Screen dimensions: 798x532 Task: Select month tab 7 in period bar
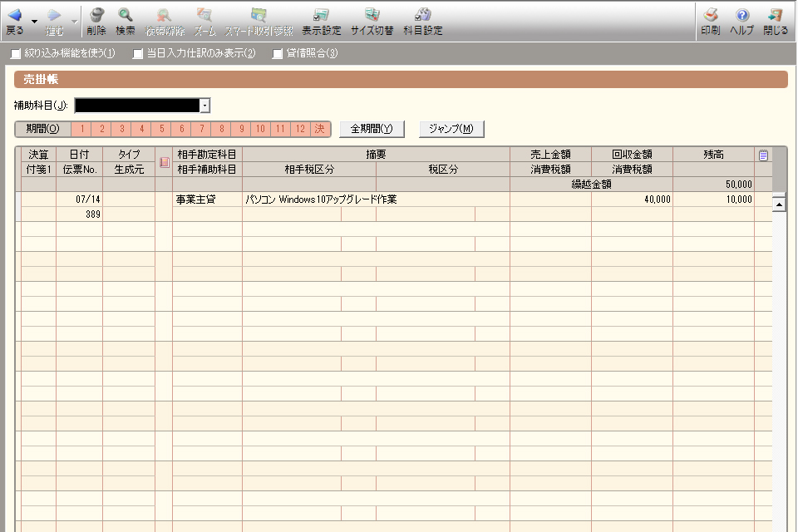(201, 129)
